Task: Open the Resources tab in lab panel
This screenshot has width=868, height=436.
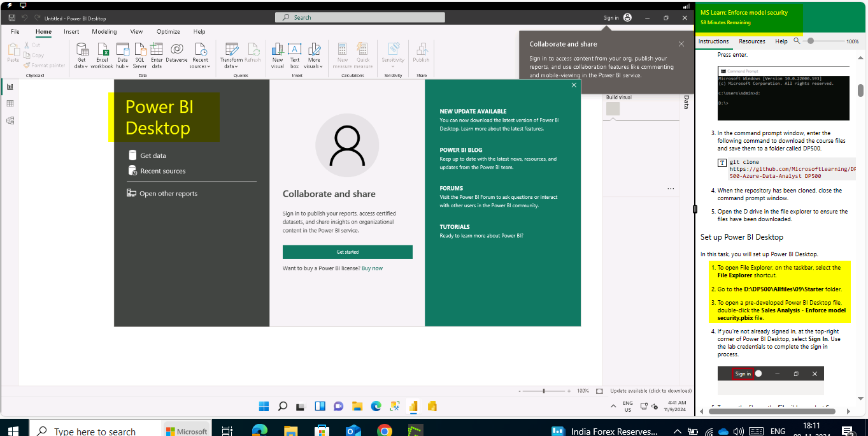Action: click(x=752, y=41)
